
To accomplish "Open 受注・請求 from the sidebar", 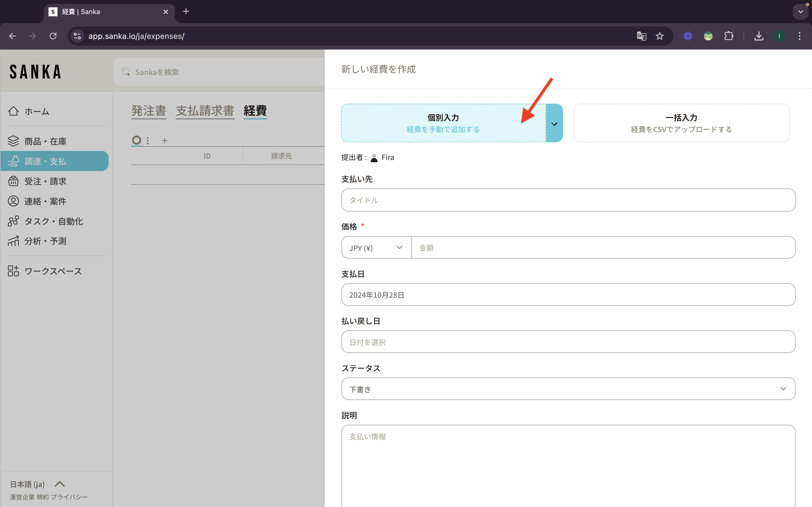I will pyautogui.click(x=45, y=181).
